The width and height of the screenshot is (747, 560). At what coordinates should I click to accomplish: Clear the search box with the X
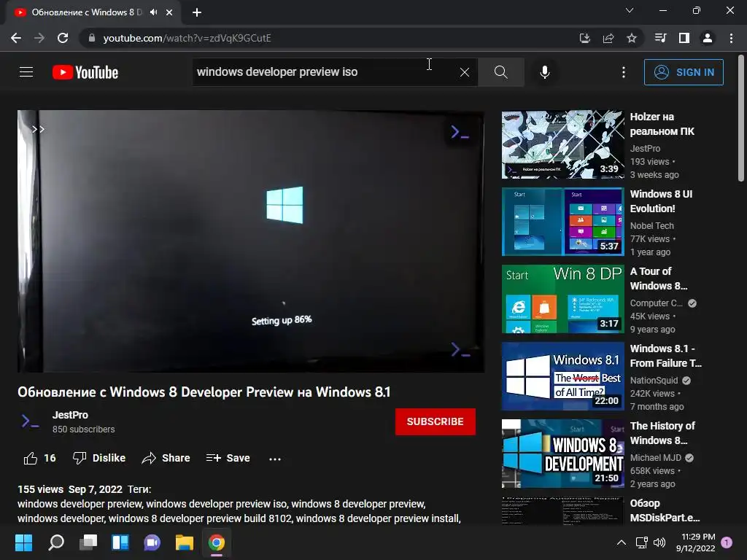pyautogui.click(x=465, y=72)
